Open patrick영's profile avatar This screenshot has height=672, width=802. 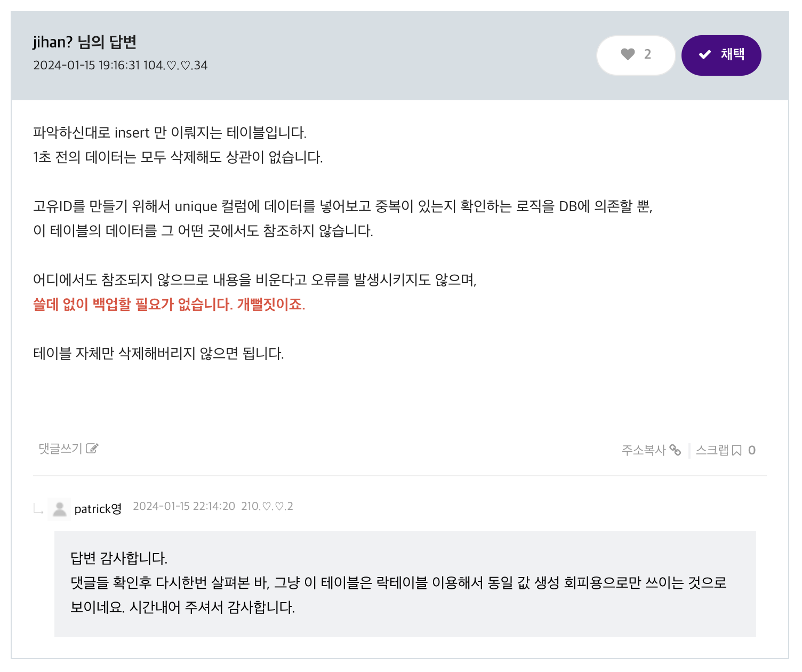[59, 509]
